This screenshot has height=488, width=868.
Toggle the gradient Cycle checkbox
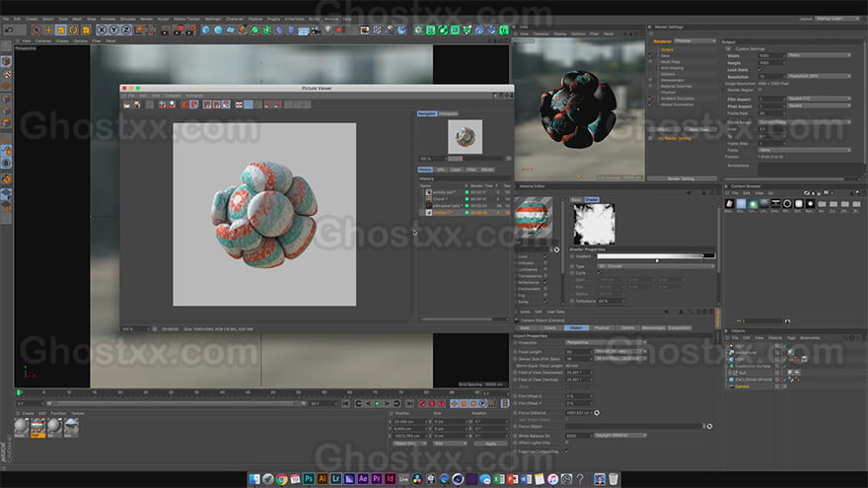(599, 273)
